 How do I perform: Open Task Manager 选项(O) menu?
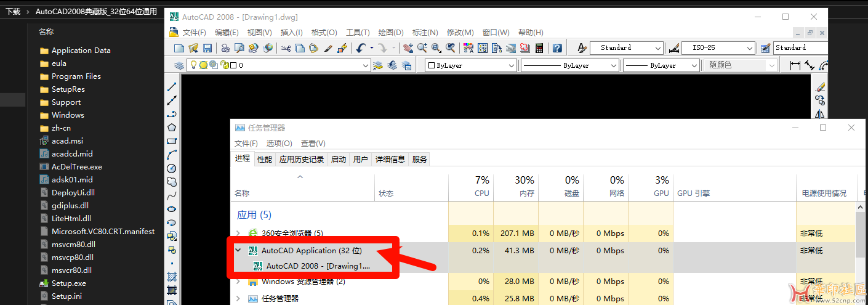point(279,143)
